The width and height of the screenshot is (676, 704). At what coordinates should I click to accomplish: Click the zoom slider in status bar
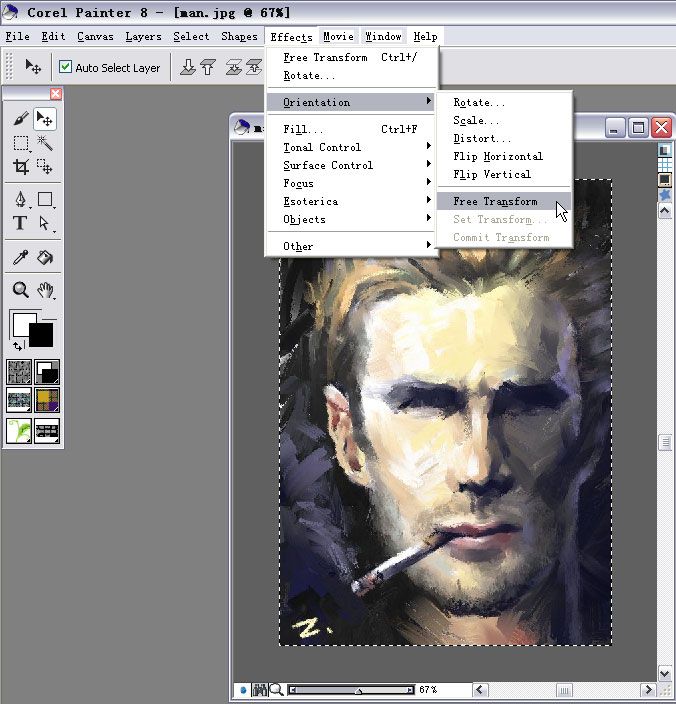click(351, 689)
